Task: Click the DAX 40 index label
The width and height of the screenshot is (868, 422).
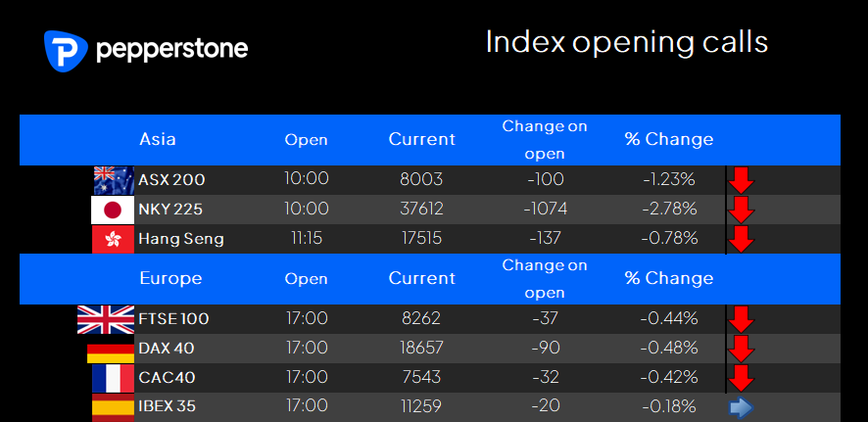Action: click(x=167, y=349)
